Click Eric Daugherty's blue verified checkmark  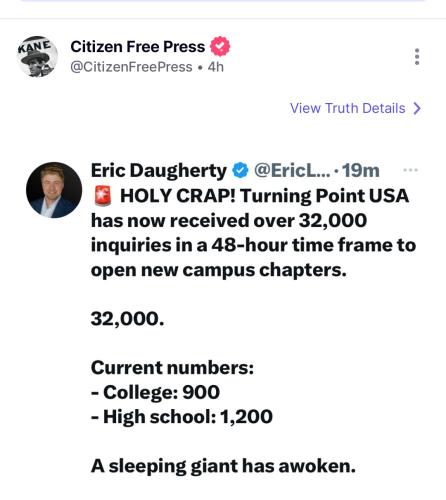(240, 170)
